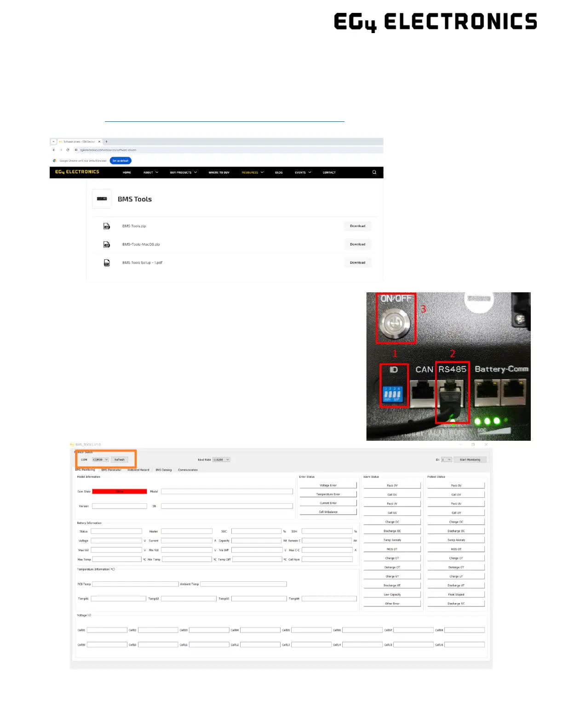Go to the HOME nav item
This screenshot has width=563, height=728.
(x=127, y=173)
